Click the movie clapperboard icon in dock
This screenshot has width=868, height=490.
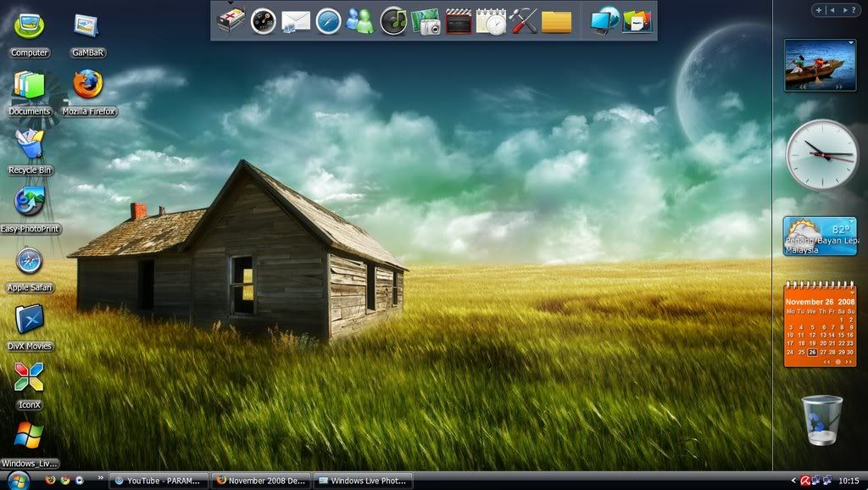coord(459,21)
